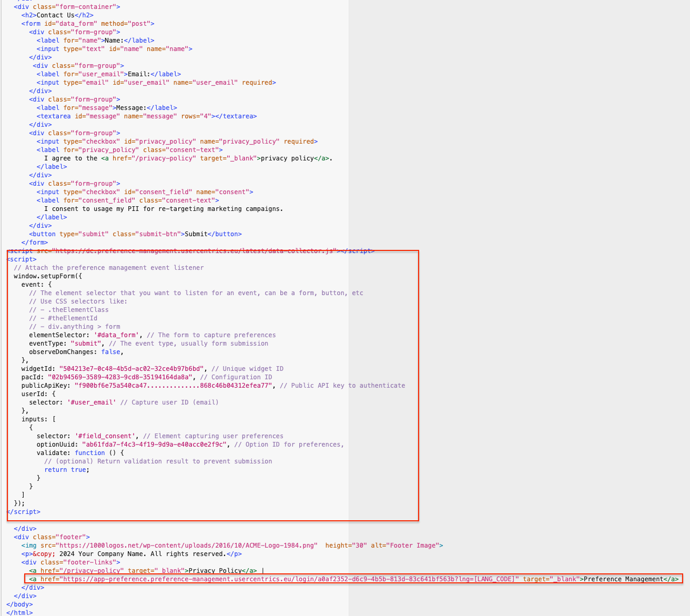Click the '<h2>Contact Us</h2>' heading line
Viewport: 690px width, 616px height.
pos(57,15)
